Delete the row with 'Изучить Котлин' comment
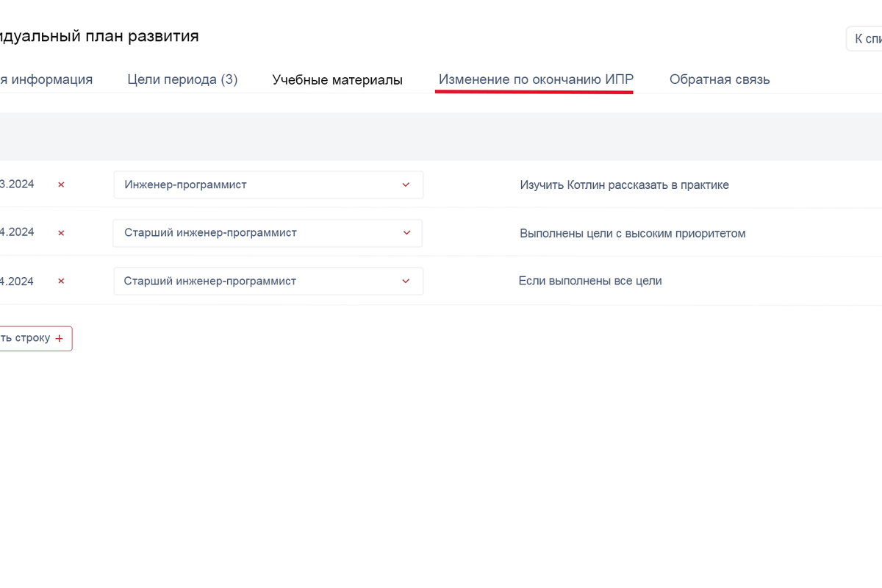Screen dimensions: 882x588 tap(61, 184)
